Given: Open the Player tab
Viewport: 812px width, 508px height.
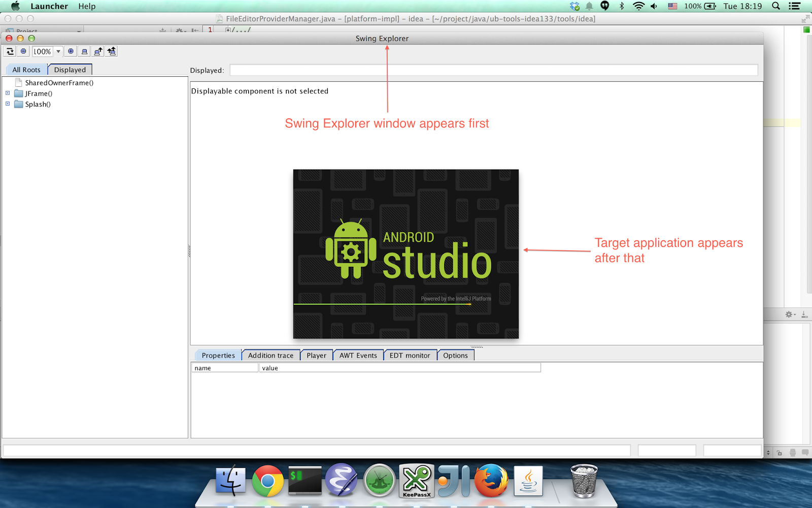Looking at the screenshot, I should [316, 355].
